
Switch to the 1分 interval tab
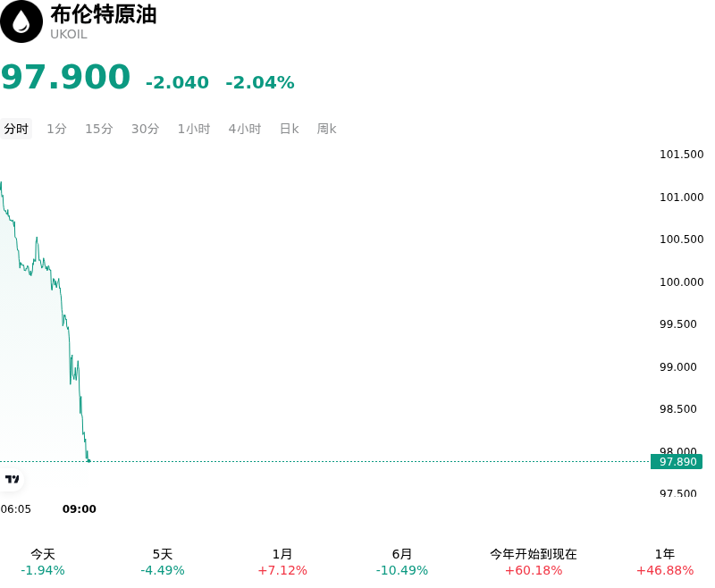click(56, 129)
